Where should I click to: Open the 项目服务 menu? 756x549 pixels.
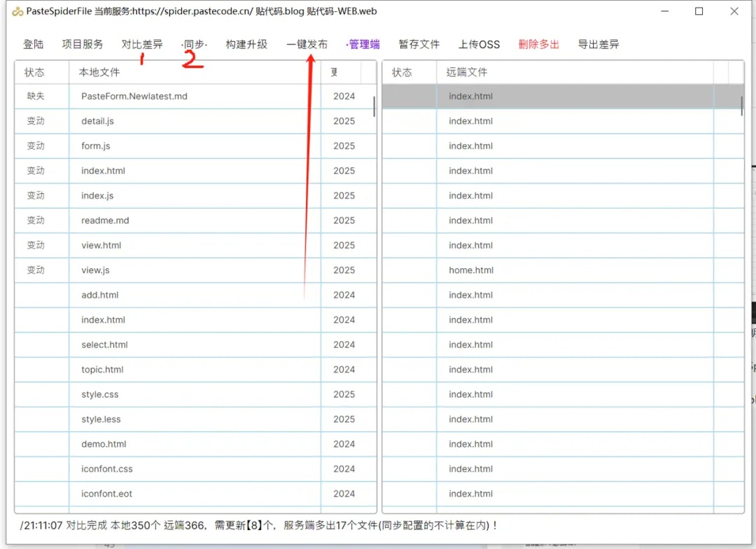coord(83,44)
